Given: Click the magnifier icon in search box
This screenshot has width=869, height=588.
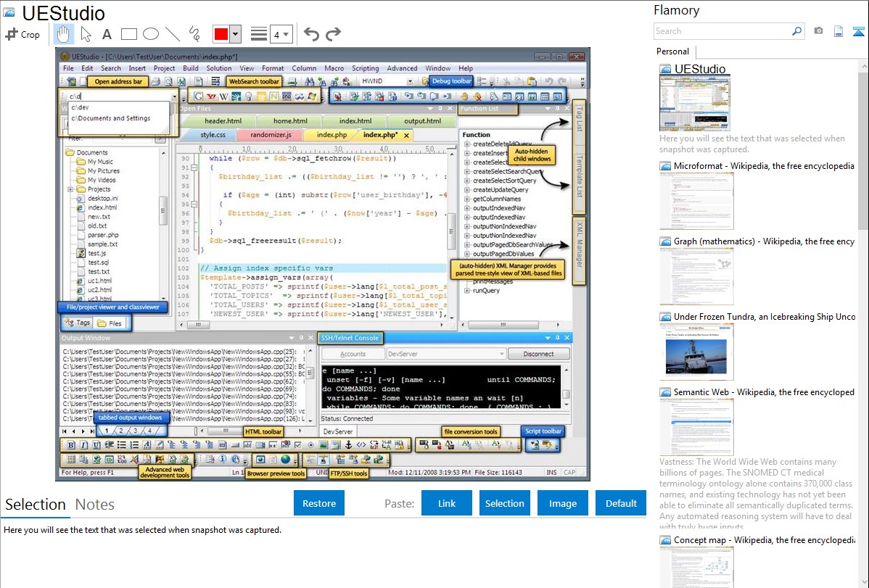Looking at the screenshot, I should [x=796, y=31].
